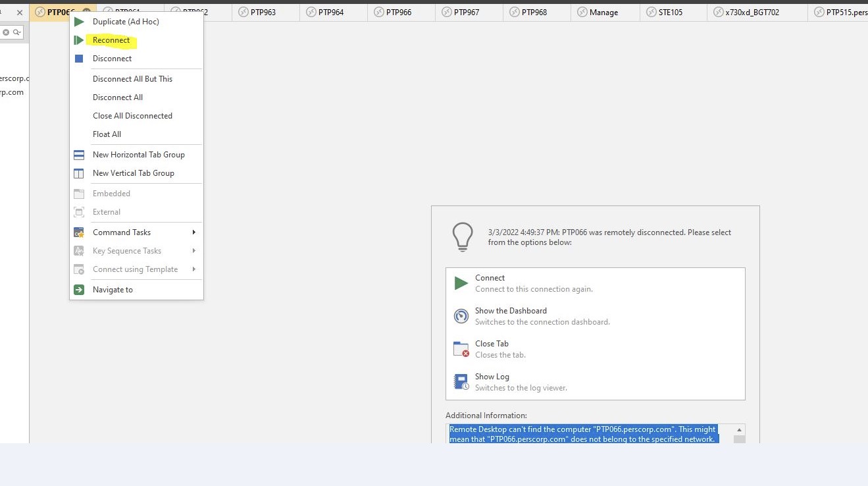Click the Close Tab folder icon
This screenshot has height=486, width=868.
click(461, 349)
